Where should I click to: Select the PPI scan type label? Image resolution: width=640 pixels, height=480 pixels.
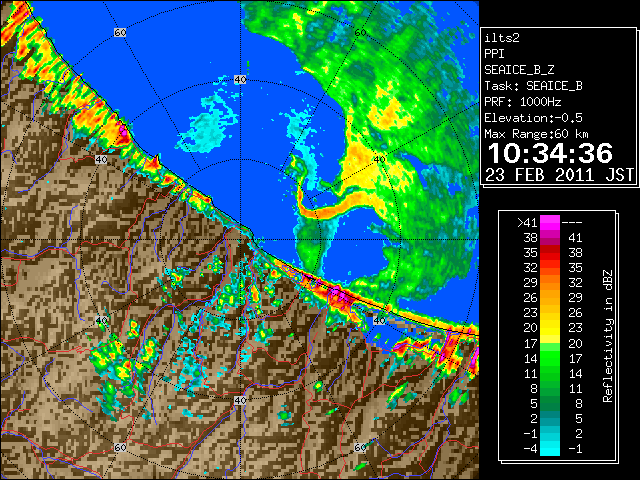pyautogui.click(x=494, y=54)
